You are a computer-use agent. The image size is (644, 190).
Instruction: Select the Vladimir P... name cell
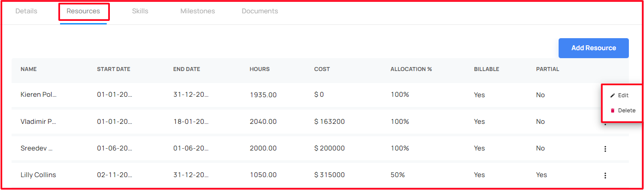pyautogui.click(x=38, y=122)
